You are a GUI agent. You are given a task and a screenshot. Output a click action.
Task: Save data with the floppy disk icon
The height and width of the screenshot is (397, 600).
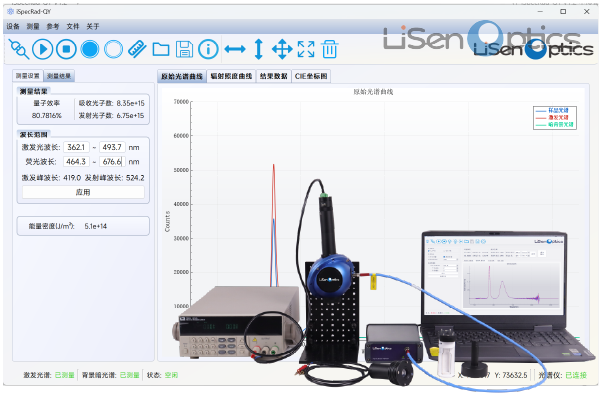pos(184,49)
